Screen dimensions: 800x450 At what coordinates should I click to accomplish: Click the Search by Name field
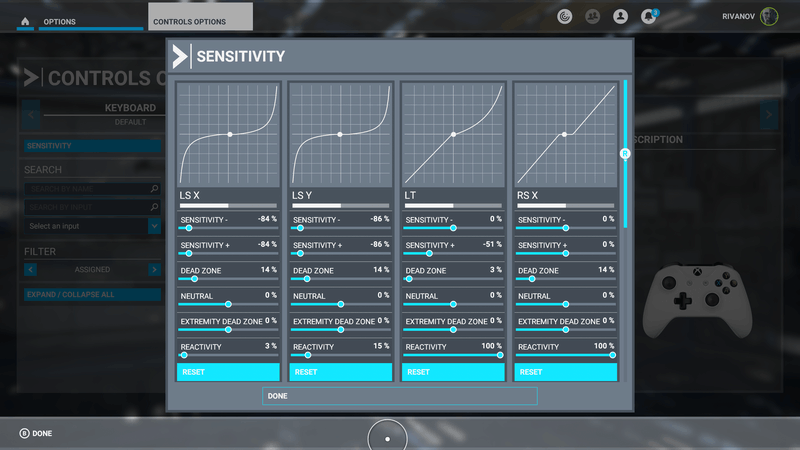point(92,189)
